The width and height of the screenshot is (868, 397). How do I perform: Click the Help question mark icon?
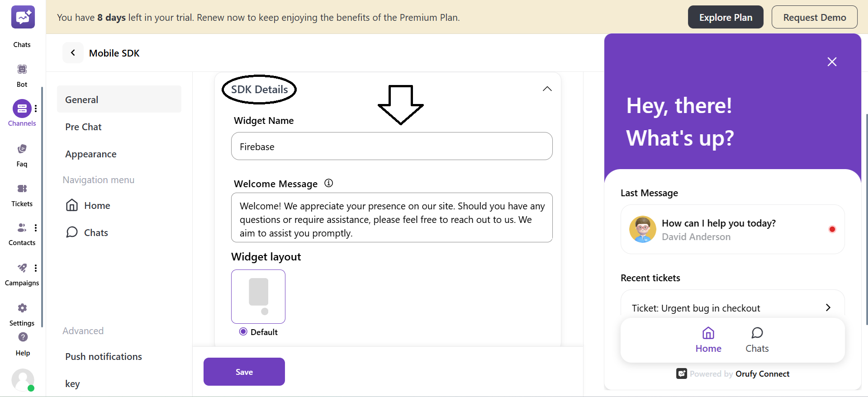click(23, 337)
